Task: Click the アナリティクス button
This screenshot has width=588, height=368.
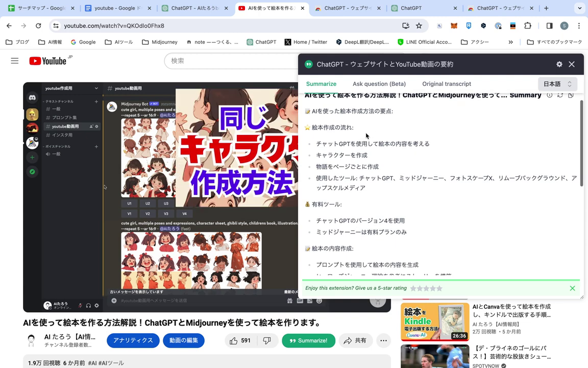Action: tap(133, 340)
